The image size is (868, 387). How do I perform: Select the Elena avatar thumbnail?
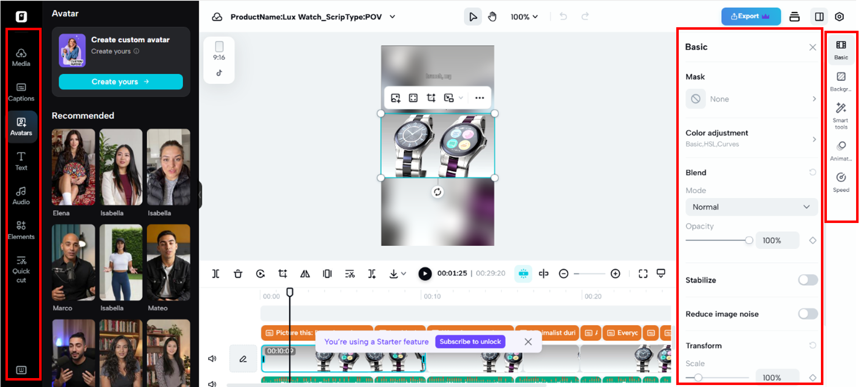(73, 167)
